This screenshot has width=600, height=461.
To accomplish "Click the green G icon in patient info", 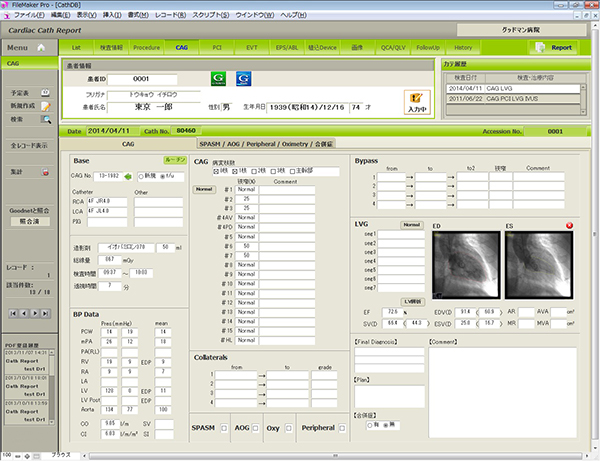I will coord(219,77).
